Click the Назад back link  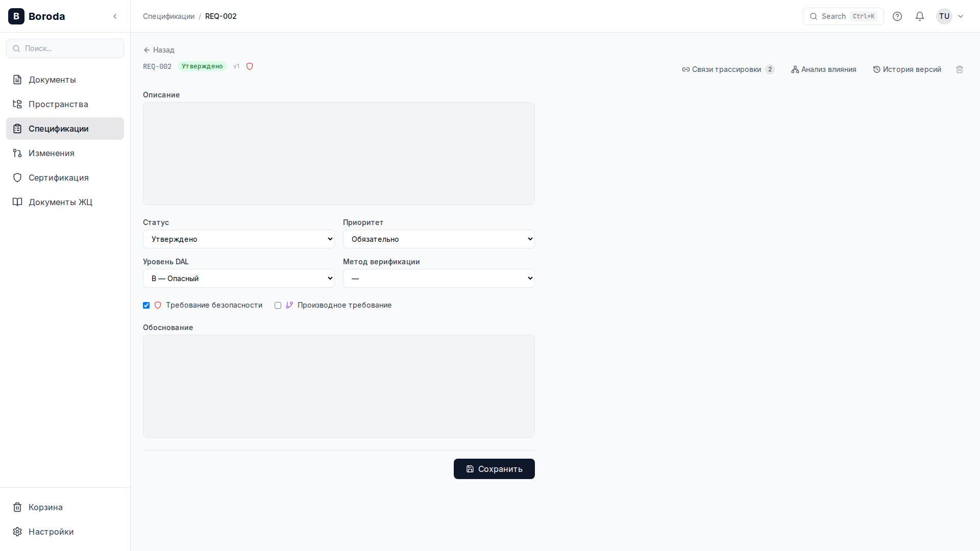(x=159, y=50)
